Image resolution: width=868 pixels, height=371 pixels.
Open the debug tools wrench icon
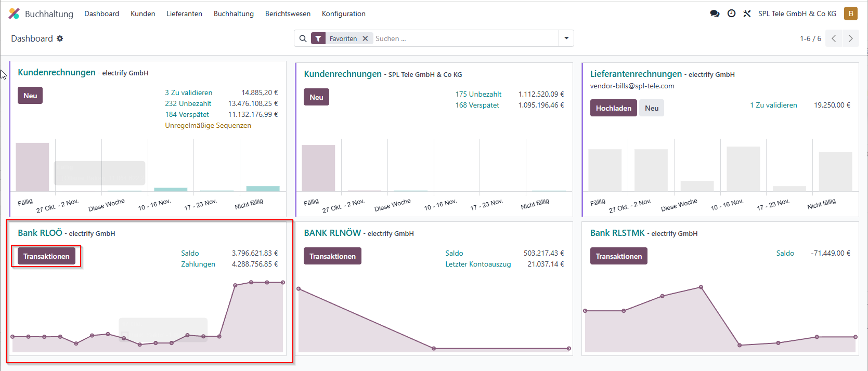(x=747, y=14)
